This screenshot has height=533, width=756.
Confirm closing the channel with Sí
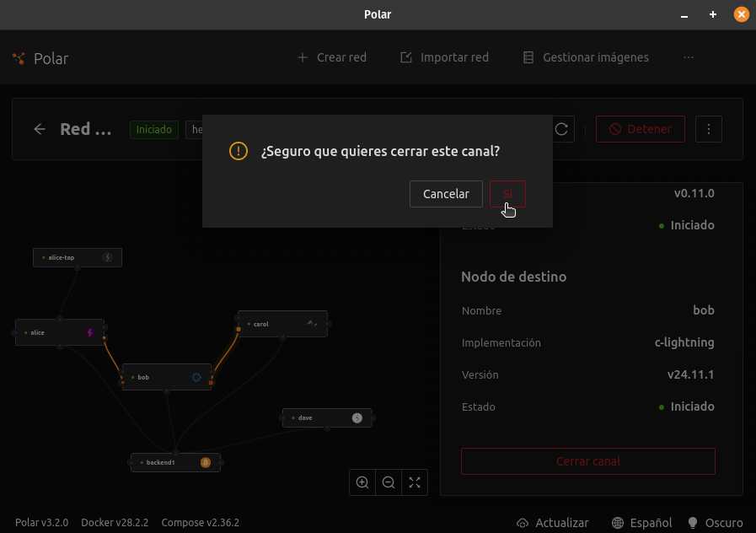click(507, 194)
